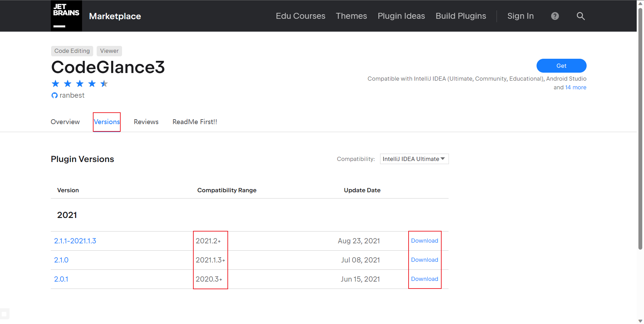Image resolution: width=644 pixels, height=324 pixels.
Task: Click Sign In
Action: [x=520, y=16]
